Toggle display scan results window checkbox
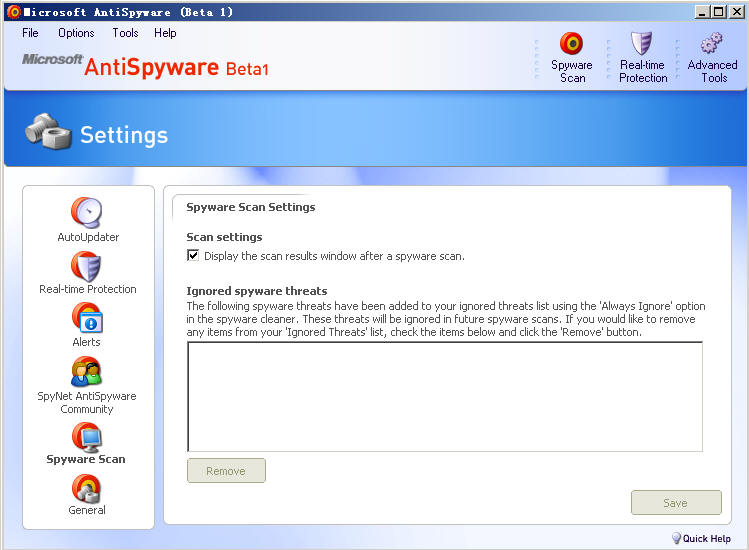 click(193, 255)
